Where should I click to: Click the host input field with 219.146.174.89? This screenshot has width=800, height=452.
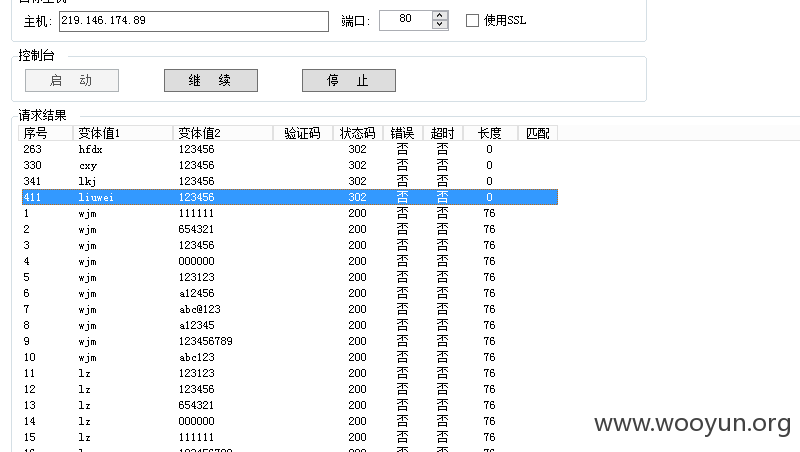[x=193, y=21]
